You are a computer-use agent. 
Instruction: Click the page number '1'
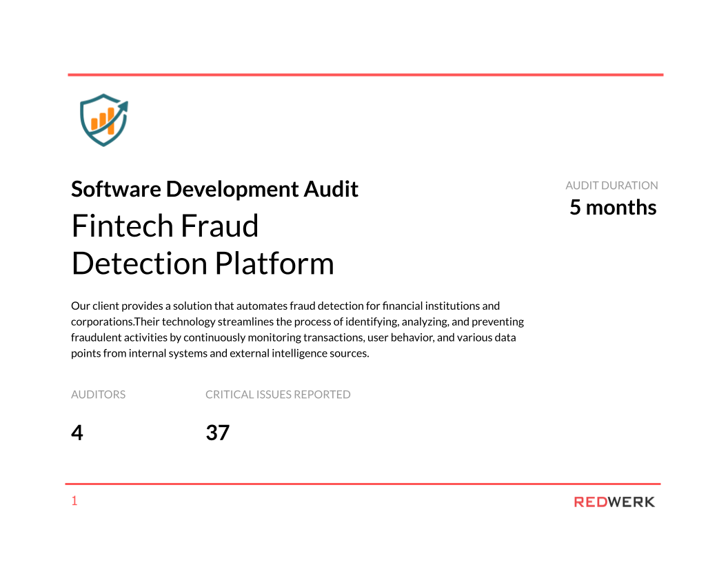click(x=74, y=501)
